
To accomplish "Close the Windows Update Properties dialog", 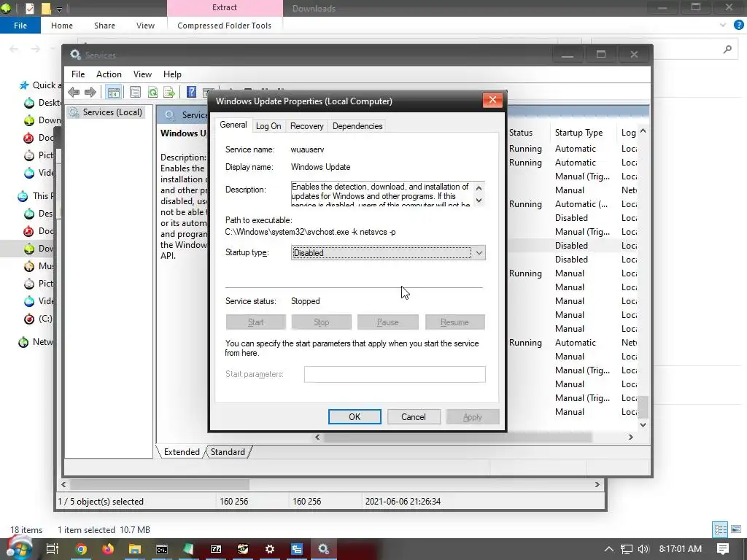I will (492, 100).
